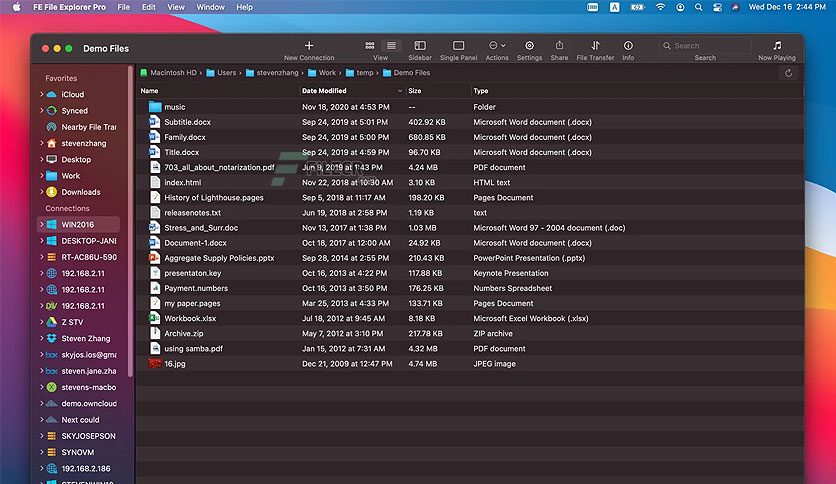
Task: Open FE File Explorer Pro menu
Action: pos(69,7)
